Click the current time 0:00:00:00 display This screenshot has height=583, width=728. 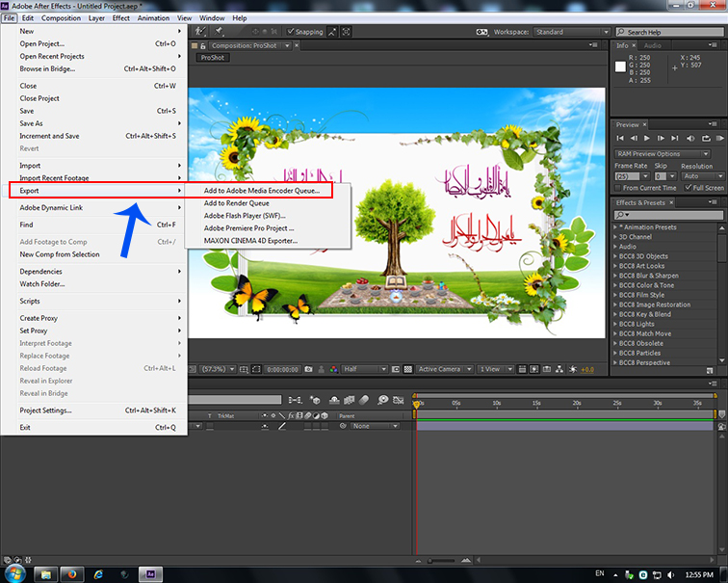tap(282, 369)
